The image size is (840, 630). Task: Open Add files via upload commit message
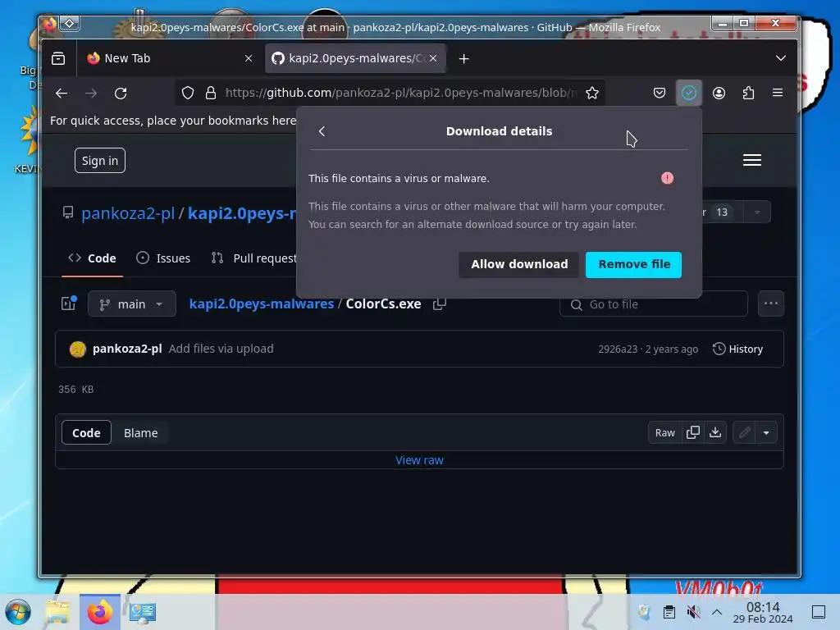[x=221, y=349]
